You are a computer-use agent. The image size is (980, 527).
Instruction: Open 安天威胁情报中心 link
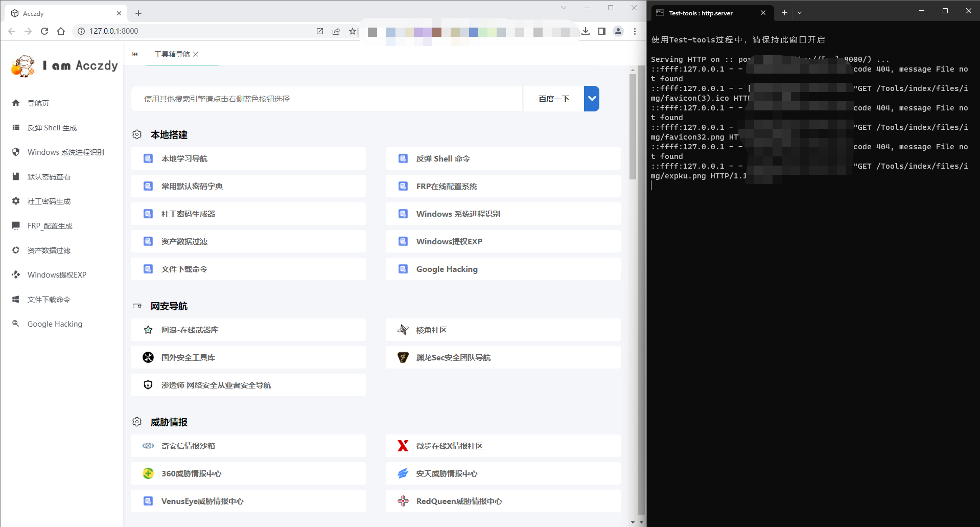pyautogui.click(x=503, y=474)
